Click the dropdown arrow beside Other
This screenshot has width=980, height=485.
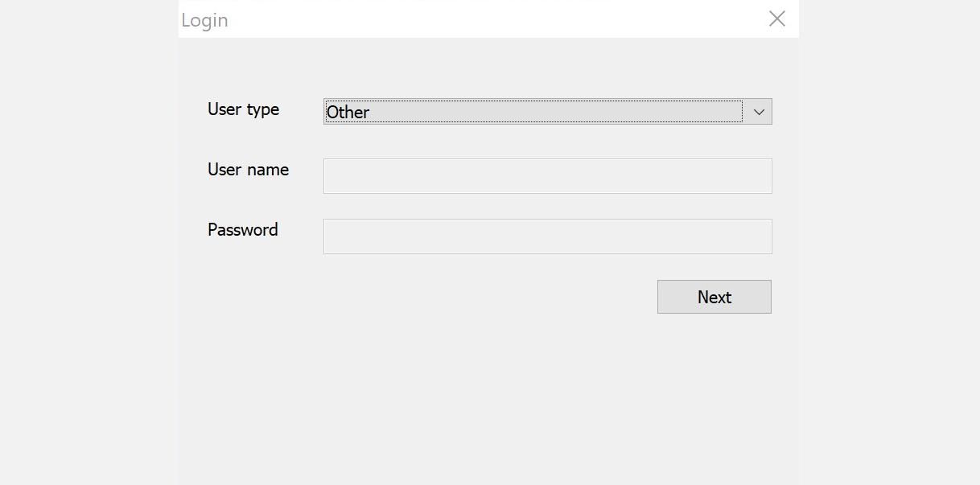click(758, 111)
